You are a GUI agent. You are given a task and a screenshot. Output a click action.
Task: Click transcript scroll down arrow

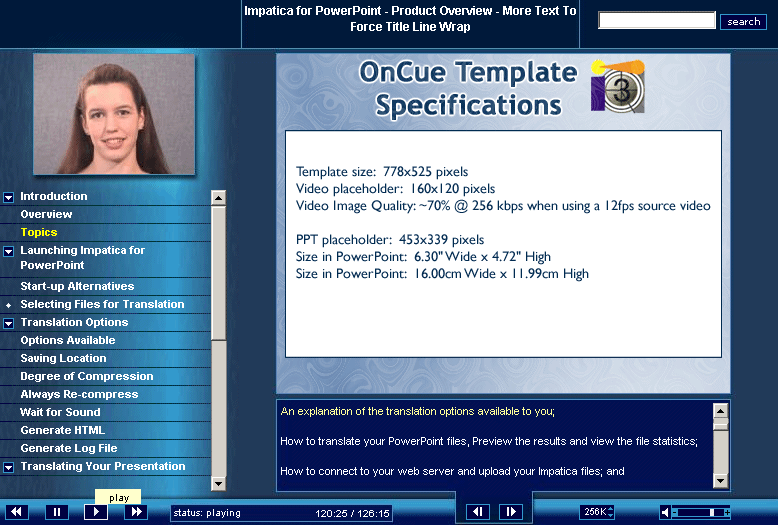pos(720,480)
